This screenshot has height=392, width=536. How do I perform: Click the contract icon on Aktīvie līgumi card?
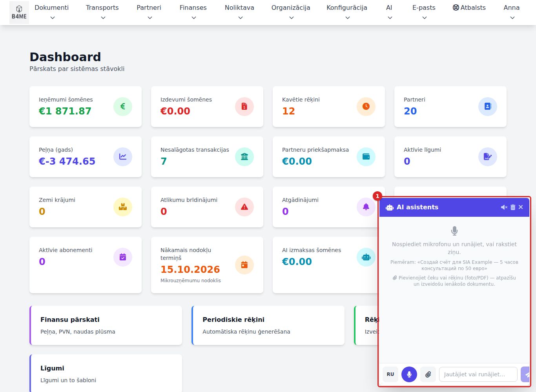point(488,156)
